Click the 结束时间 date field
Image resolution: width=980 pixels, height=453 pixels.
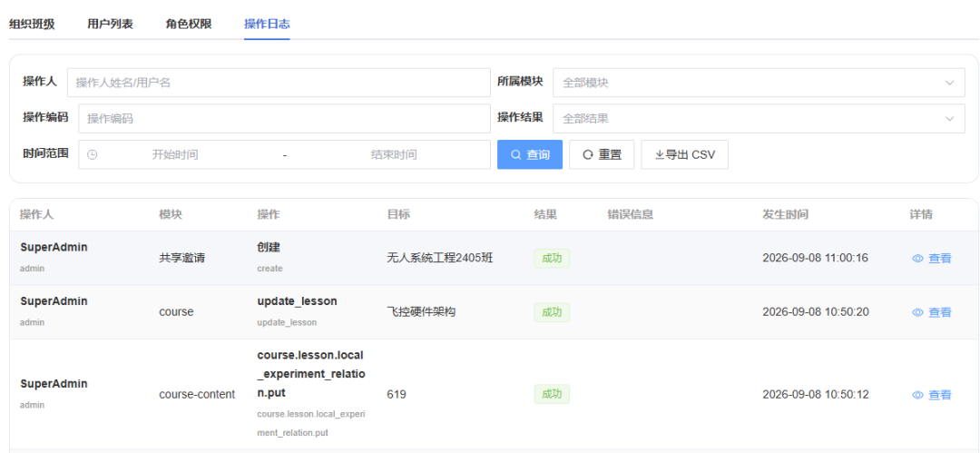[394, 154]
